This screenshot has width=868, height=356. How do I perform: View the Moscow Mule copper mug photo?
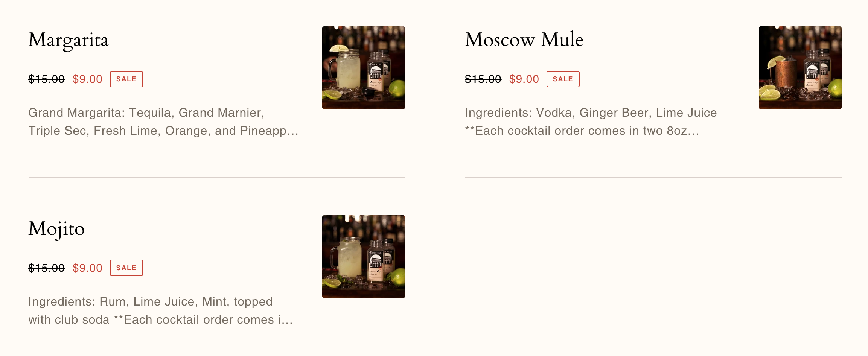[x=800, y=68]
